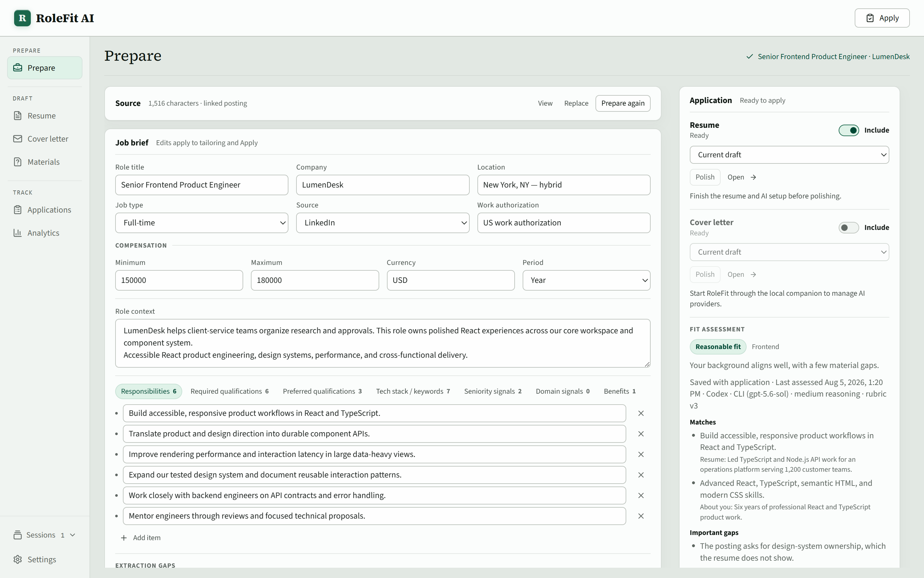The width and height of the screenshot is (924, 578).
Task: Click the Sessions stack icon
Action: coord(18,535)
